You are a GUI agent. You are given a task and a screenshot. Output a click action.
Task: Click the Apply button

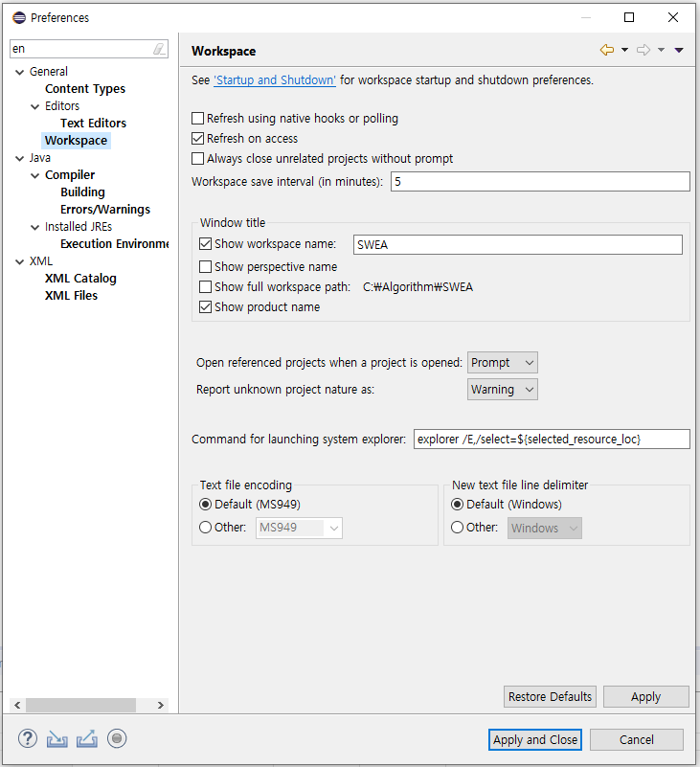pyautogui.click(x=646, y=696)
